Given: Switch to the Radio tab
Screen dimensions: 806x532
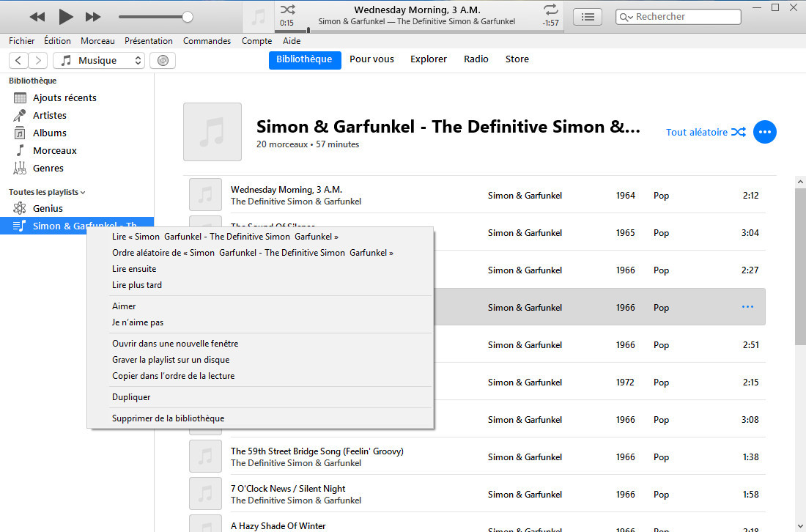Looking at the screenshot, I should coord(476,59).
